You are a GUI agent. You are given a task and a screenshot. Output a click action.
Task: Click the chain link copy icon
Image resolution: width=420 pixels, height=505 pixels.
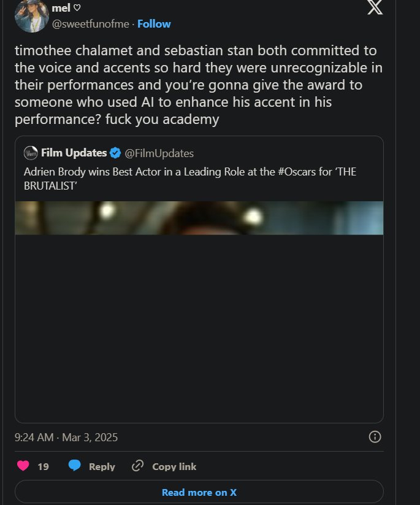click(138, 466)
